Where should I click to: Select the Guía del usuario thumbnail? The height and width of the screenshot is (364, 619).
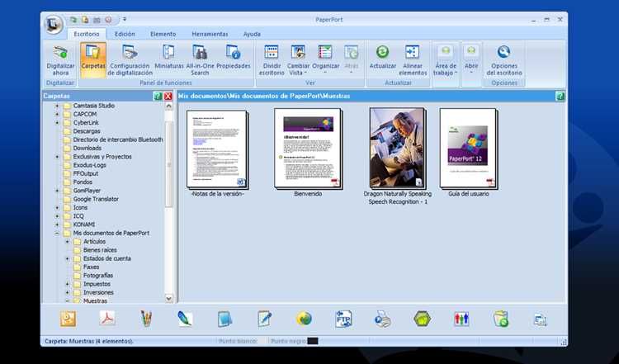pyautogui.click(x=469, y=149)
